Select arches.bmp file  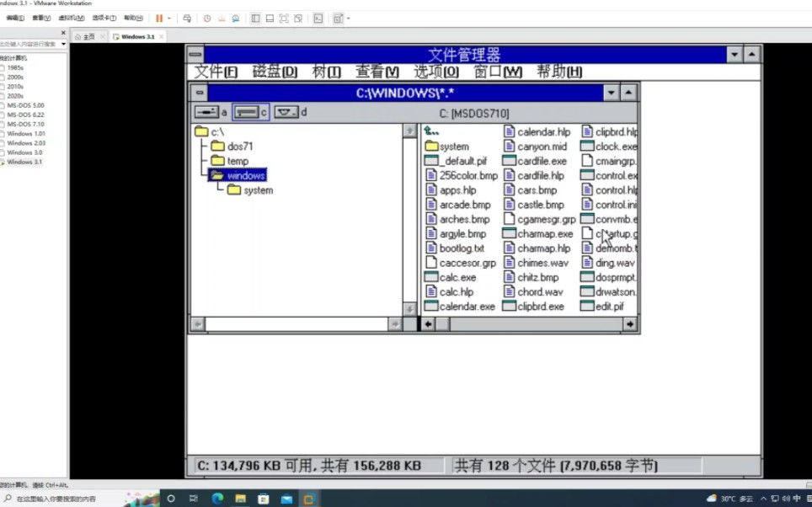click(457, 219)
